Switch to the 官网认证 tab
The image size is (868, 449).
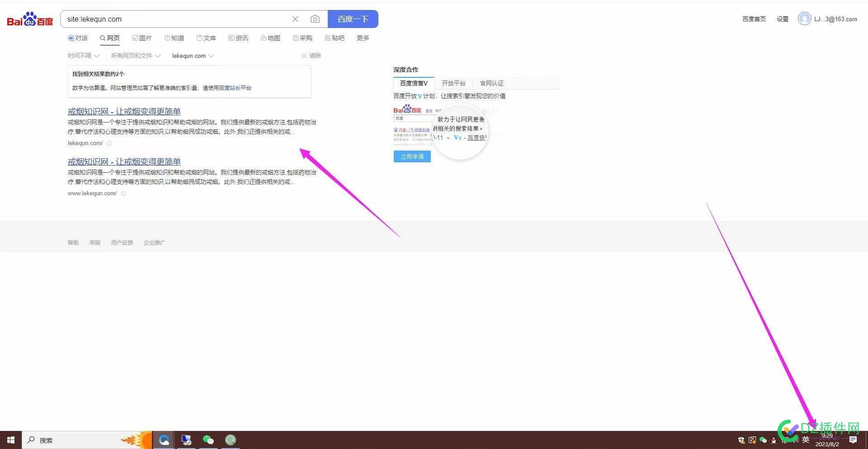(x=492, y=83)
